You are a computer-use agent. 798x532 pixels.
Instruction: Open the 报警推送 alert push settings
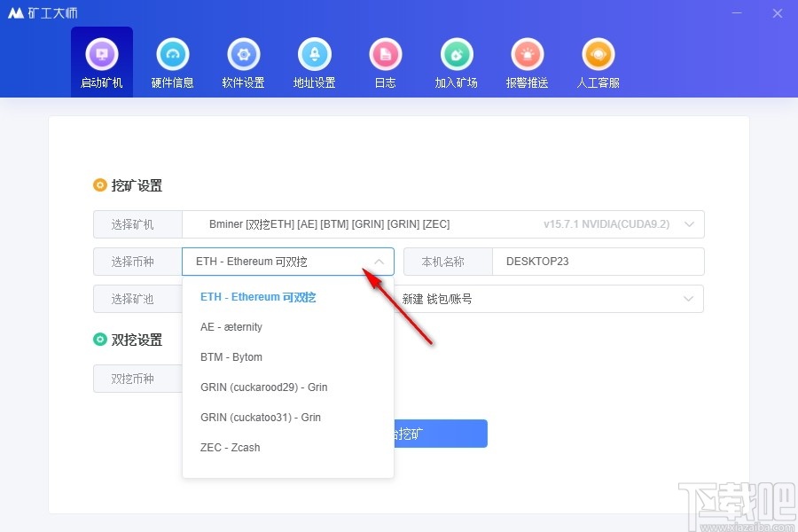point(527,60)
